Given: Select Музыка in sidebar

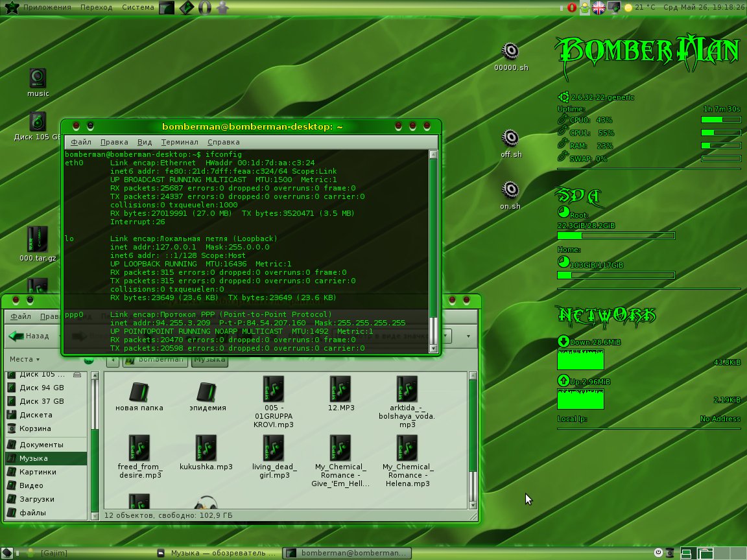Looking at the screenshot, I should pyautogui.click(x=46, y=459).
